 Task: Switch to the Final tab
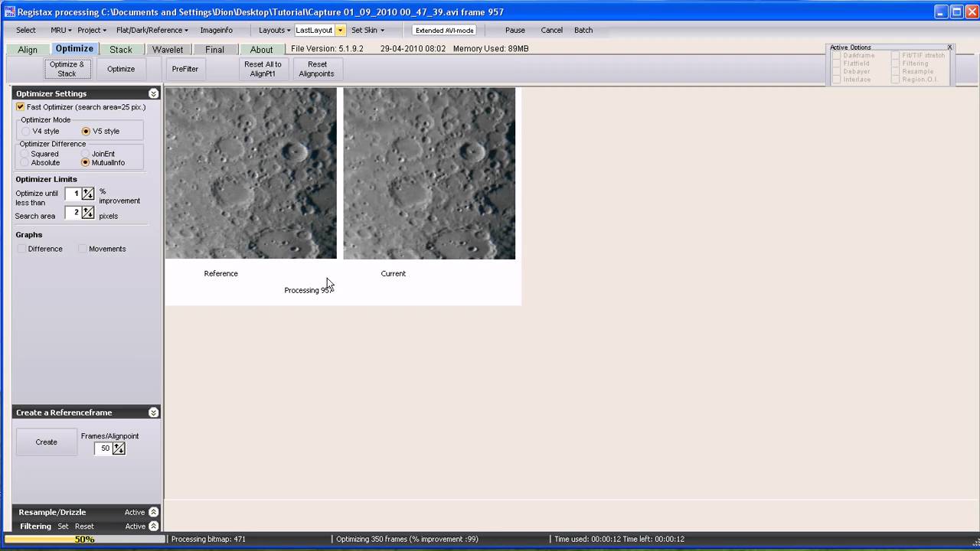tap(215, 50)
